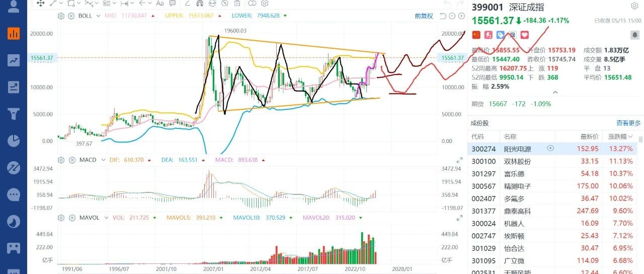Click the blue price tag icon
Viewport: 644px width, 274px height.
[501, 35]
